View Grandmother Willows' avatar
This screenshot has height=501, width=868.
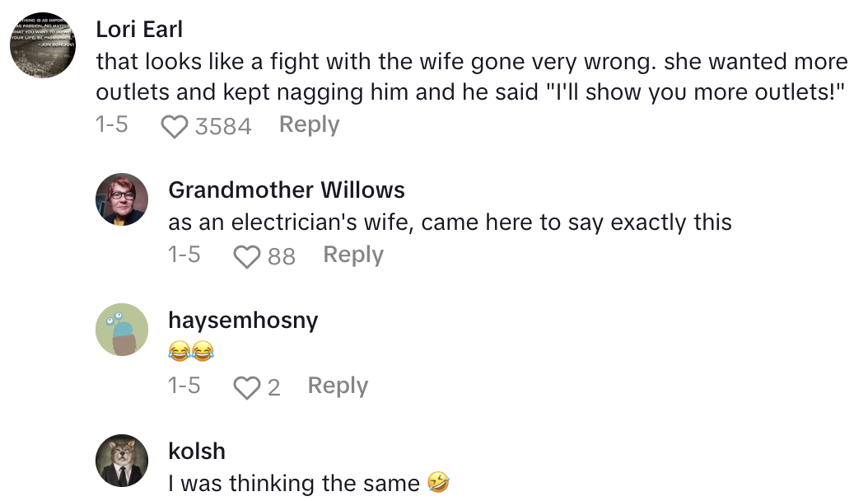coord(122,199)
